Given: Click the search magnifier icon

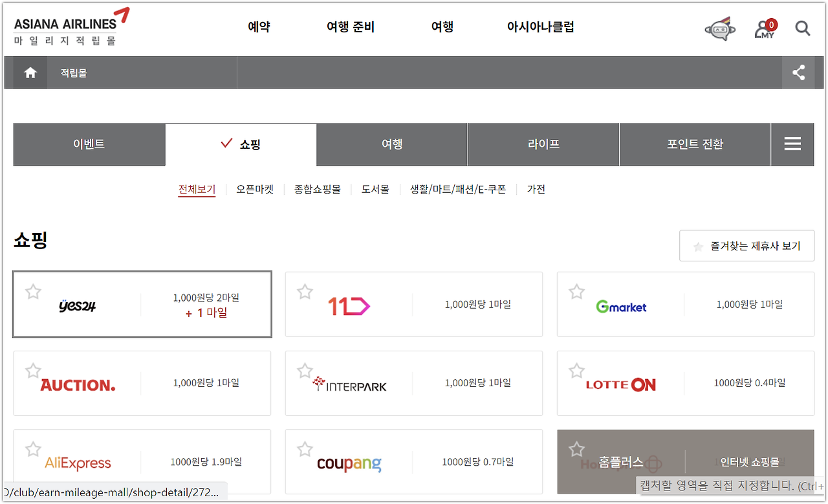Looking at the screenshot, I should coord(803,28).
